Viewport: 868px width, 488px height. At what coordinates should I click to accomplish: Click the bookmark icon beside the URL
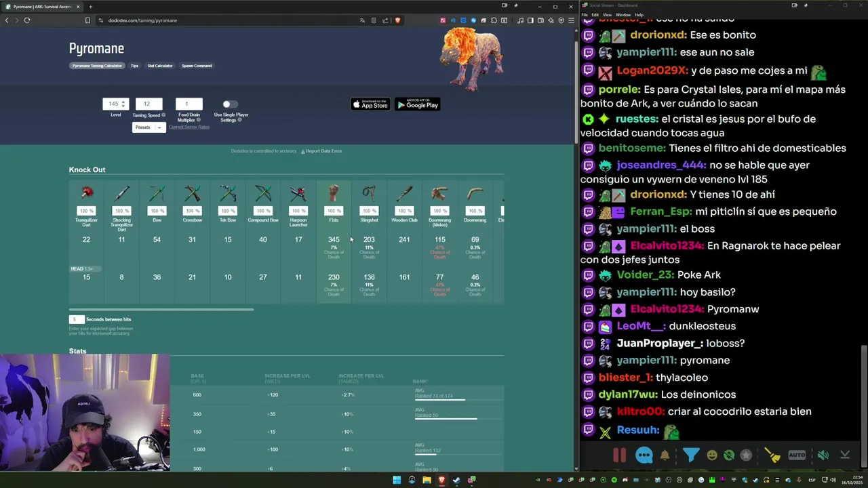tap(87, 20)
